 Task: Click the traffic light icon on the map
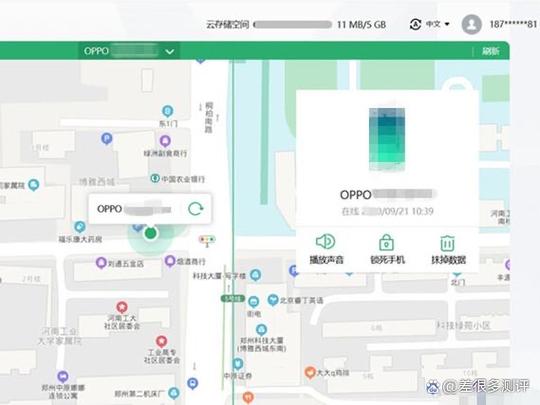207,240
